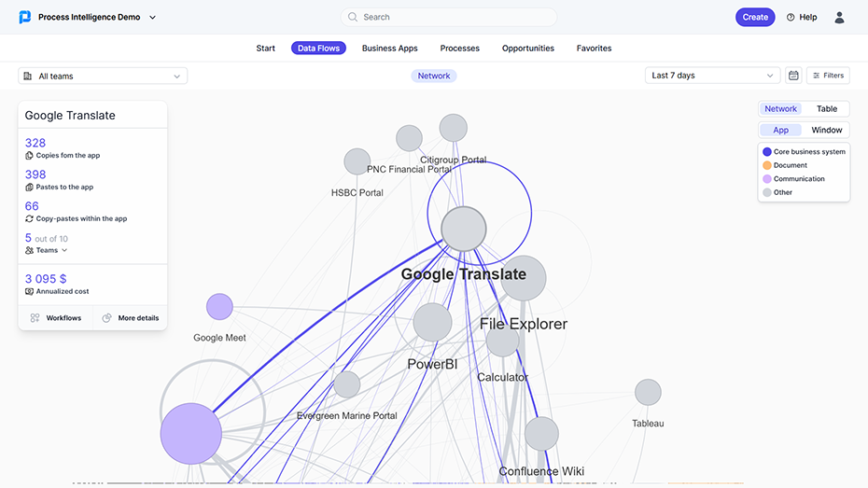The width and height of the screenshot is (868, 488).
Task: Click the Help question mark icon
Action: 791,17
